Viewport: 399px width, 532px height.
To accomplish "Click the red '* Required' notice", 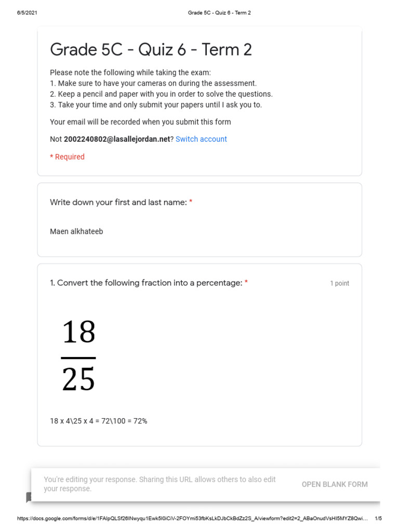I will (67, 157).
